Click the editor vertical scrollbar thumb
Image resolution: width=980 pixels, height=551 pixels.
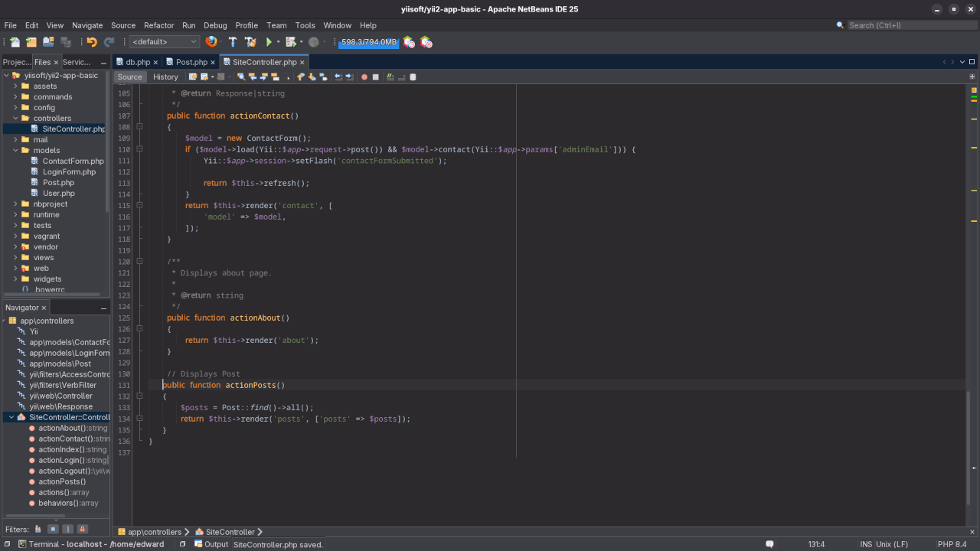[969, 448]
